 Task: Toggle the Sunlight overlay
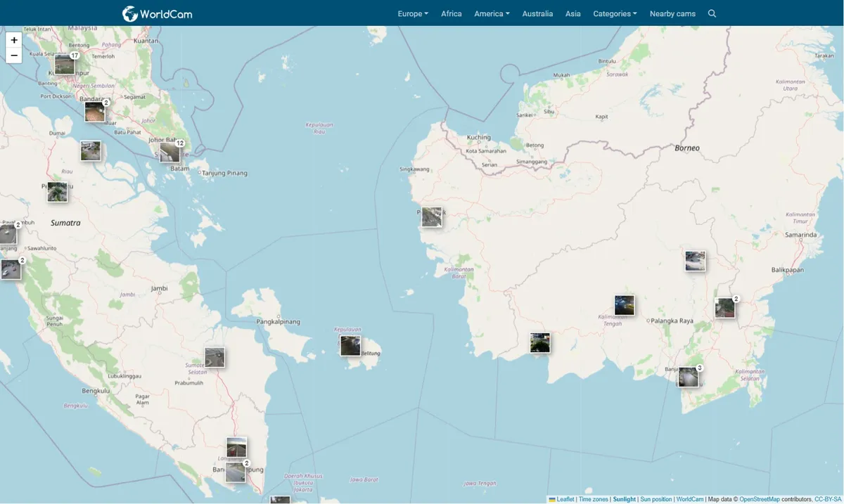pos(625,499)
